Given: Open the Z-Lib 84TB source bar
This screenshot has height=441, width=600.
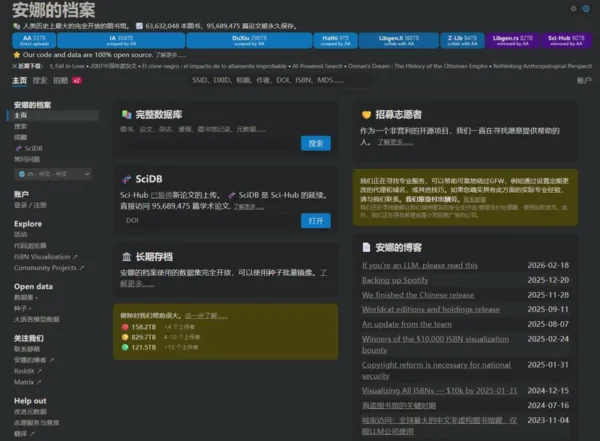Looking at the screenshot, I should [462, 41].
